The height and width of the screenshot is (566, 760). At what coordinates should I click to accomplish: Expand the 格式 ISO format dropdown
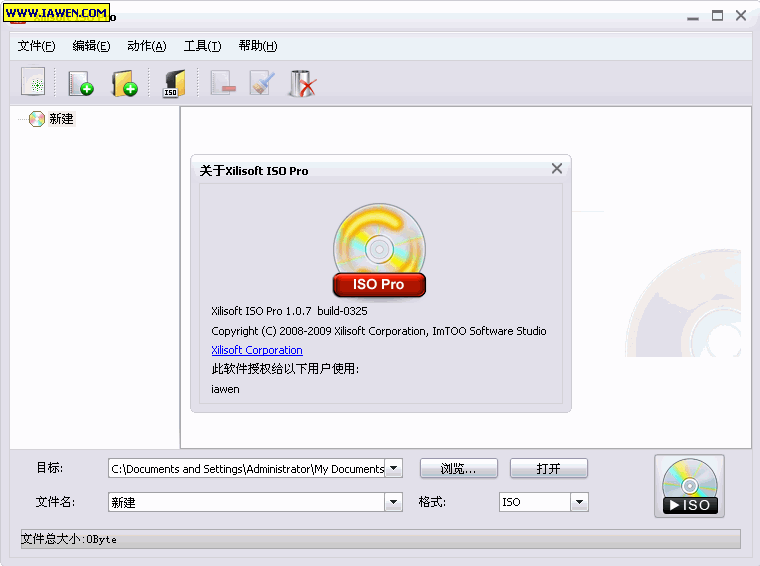click(579, 502)
